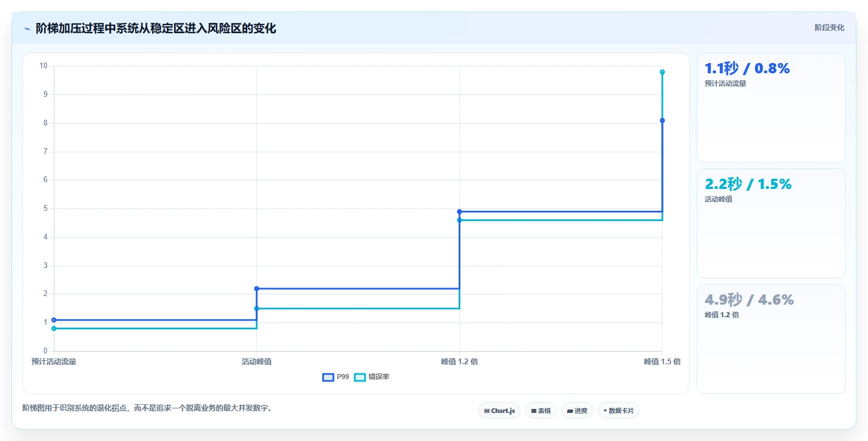The width and height of the screenshot is (868, 441).
Task: Click the footnote starting with 阶梯图用于识别
Action: click(x=147, y=408)
